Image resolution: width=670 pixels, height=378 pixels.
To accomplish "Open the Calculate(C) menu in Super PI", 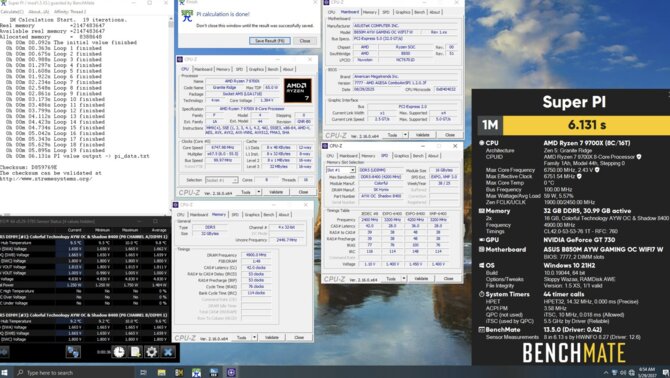I will [x=12, y=12].
